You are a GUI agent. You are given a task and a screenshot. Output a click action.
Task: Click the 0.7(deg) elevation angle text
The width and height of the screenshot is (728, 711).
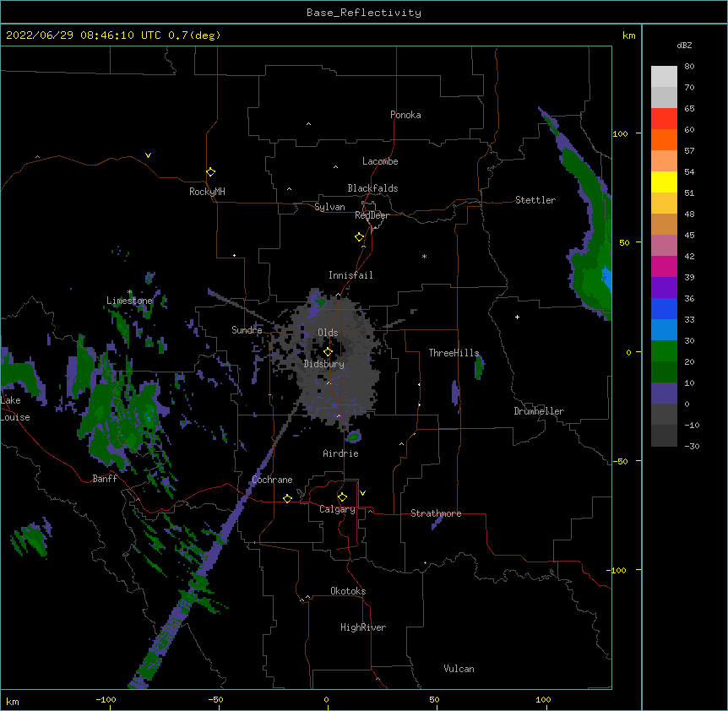click(x=194, y=35)
